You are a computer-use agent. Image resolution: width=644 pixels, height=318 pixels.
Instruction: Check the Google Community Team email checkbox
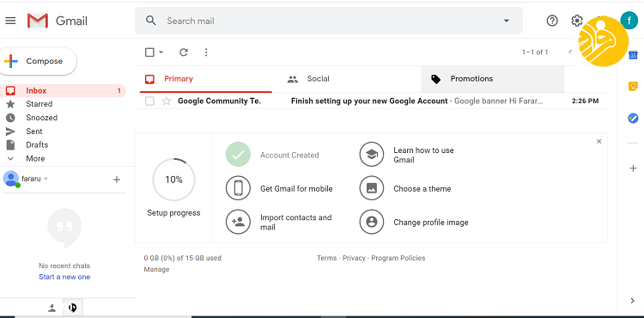point(150,101)
